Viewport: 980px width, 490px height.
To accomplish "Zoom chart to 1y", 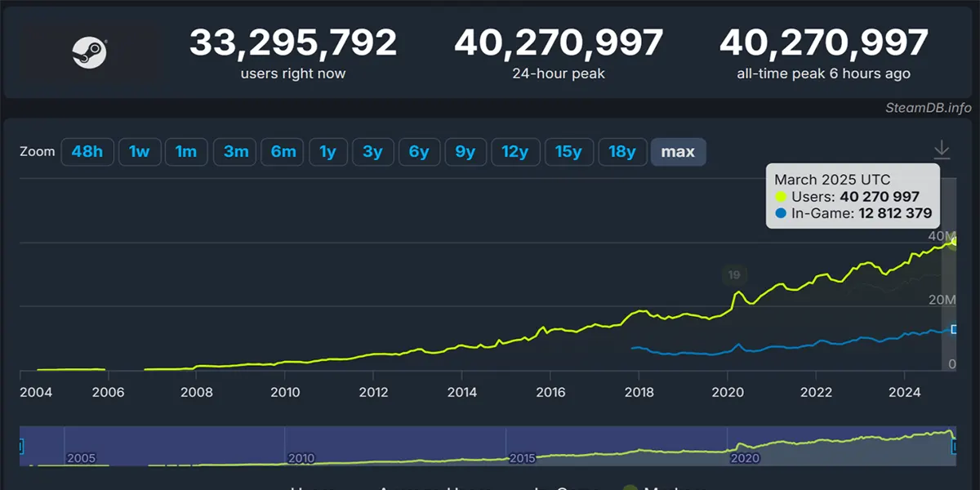I will tap(327, 152).
